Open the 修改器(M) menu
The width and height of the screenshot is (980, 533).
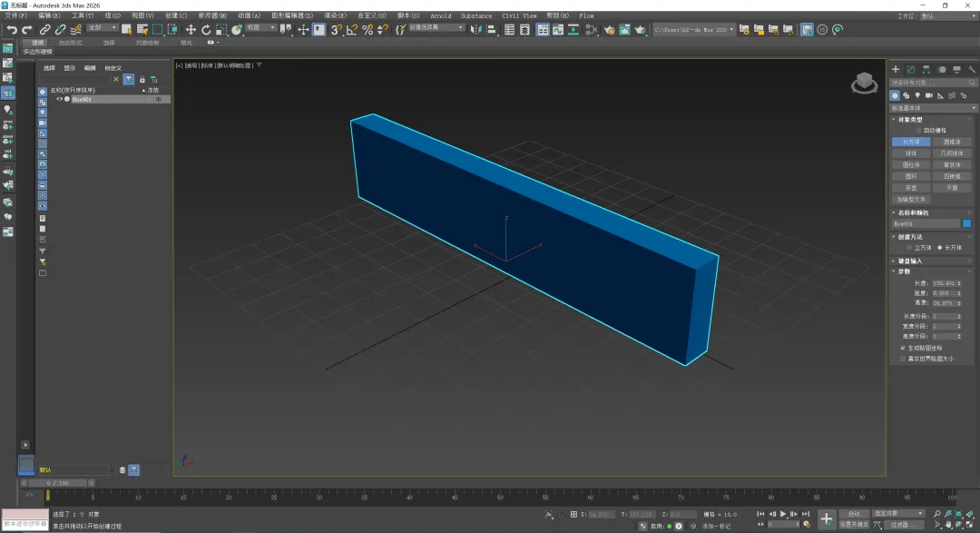coord(212,15)
